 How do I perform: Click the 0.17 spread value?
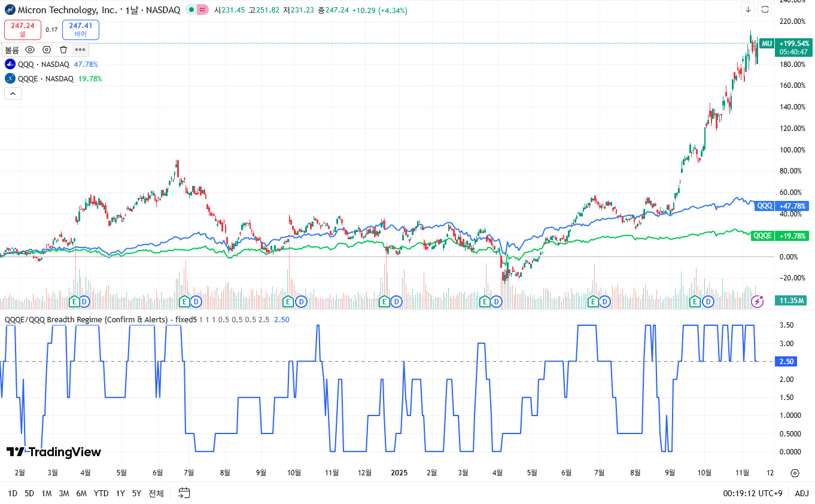52,29
